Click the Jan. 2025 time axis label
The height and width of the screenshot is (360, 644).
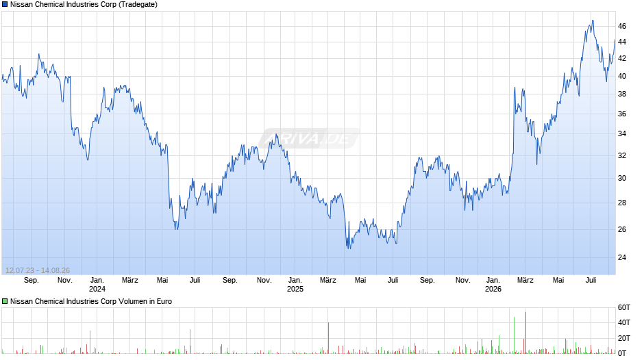point(295,285)
